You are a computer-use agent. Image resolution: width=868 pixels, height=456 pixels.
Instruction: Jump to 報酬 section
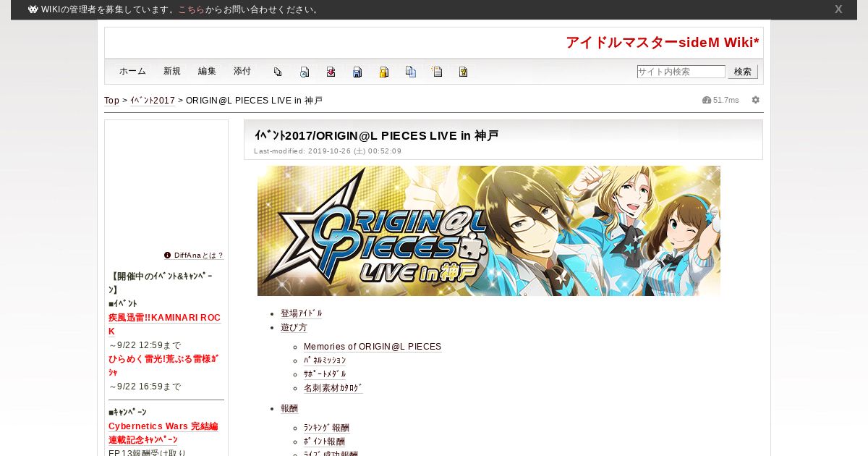[289, 408]
